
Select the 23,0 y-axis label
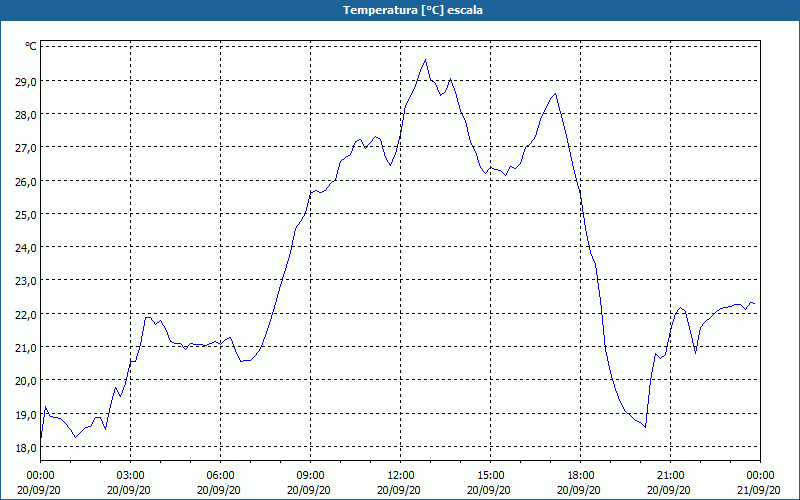pyautogui.click(x=27, y=281)
